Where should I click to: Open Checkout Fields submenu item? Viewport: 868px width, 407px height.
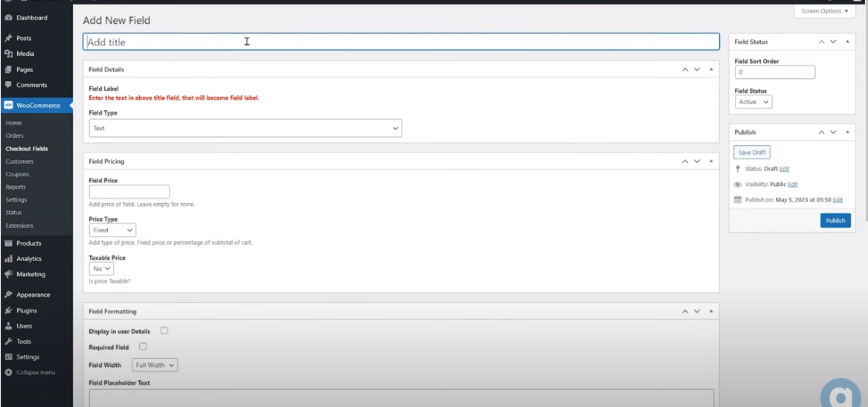(27, 149)
